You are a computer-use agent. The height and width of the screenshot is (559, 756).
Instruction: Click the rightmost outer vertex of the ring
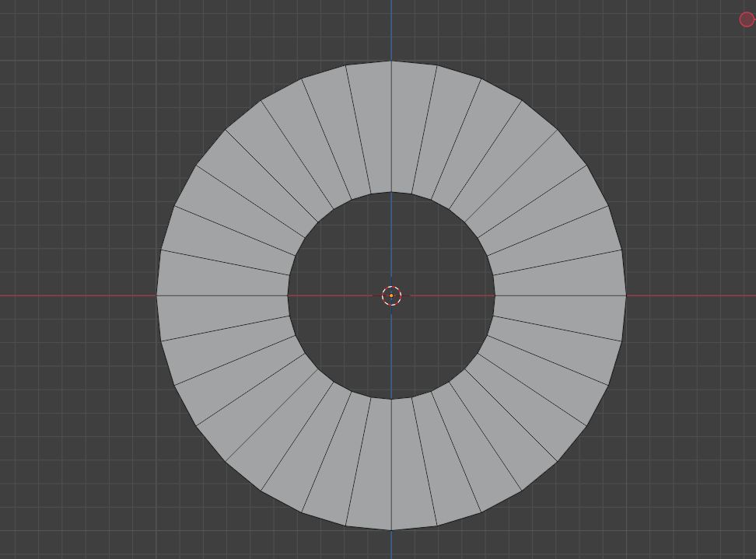(626, 295)
